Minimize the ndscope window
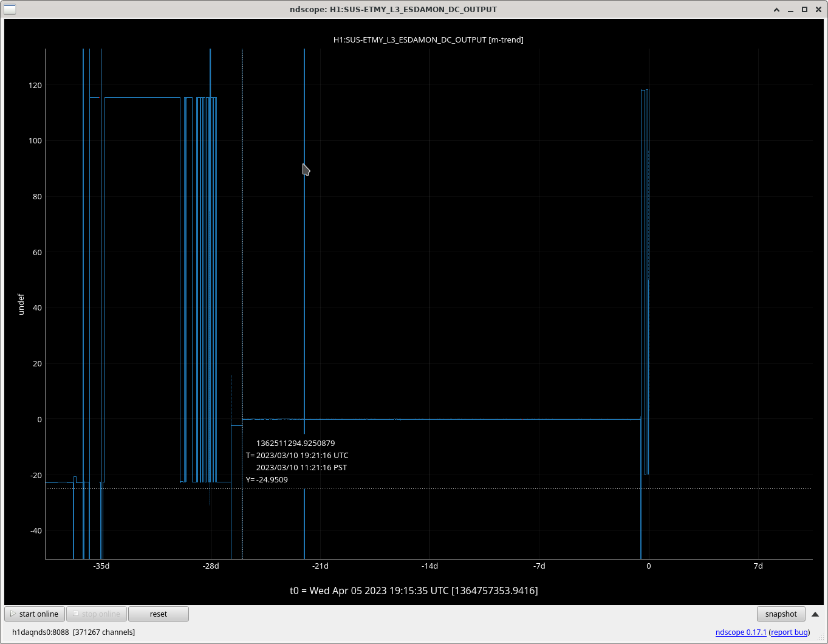Screen dimensions: 828x644 (790, 10)
